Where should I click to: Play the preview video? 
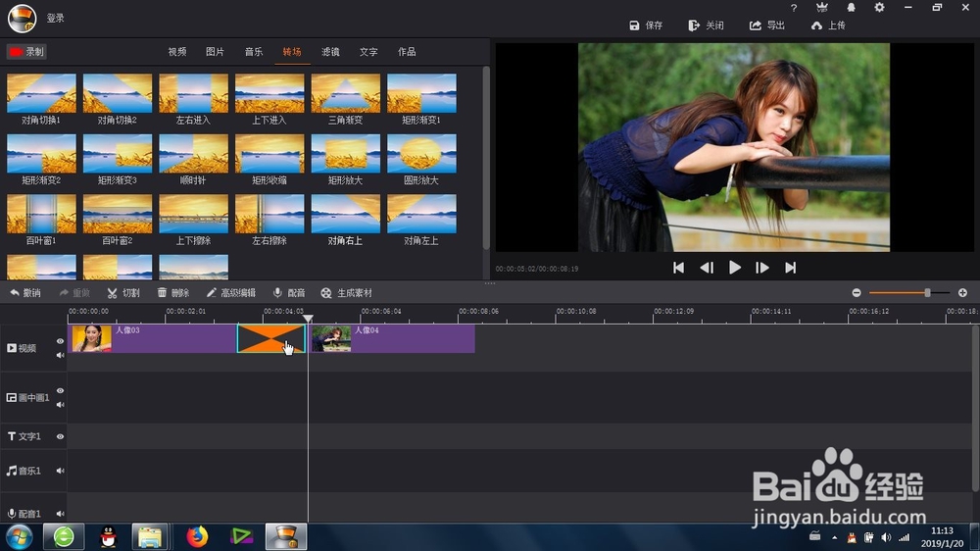[734, 268]
